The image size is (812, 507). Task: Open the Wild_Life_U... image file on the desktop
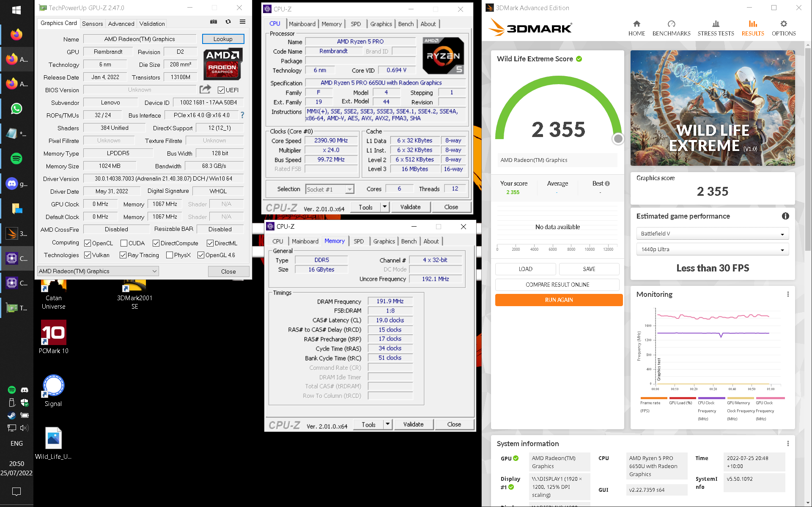point(54,443)
